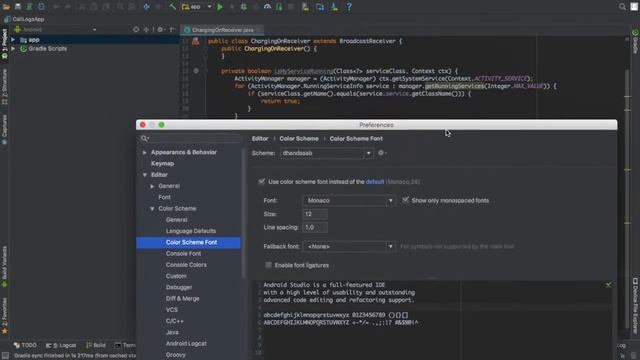
Task: Select Android Logcat under Color Scheme
Action: [x=186, y=344]
